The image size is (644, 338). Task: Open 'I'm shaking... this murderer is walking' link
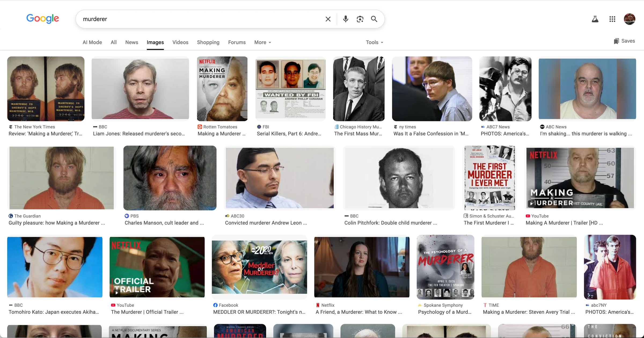point(586,134)
